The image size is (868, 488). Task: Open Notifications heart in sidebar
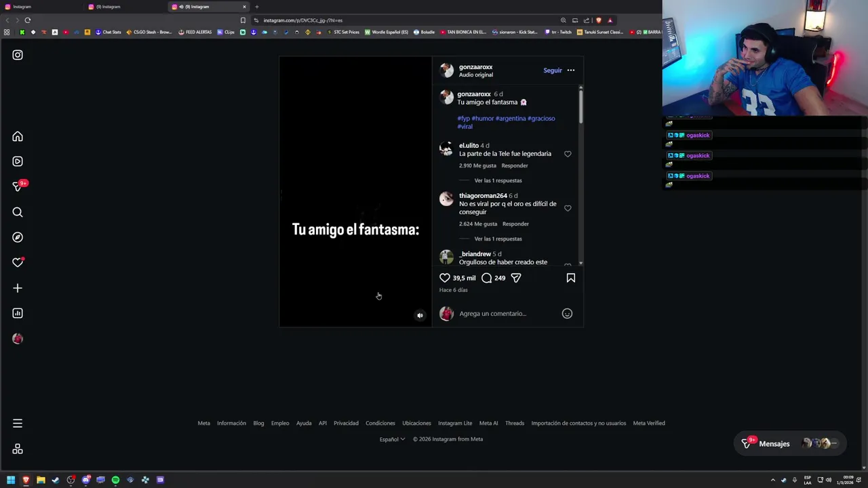pos(18,262)
